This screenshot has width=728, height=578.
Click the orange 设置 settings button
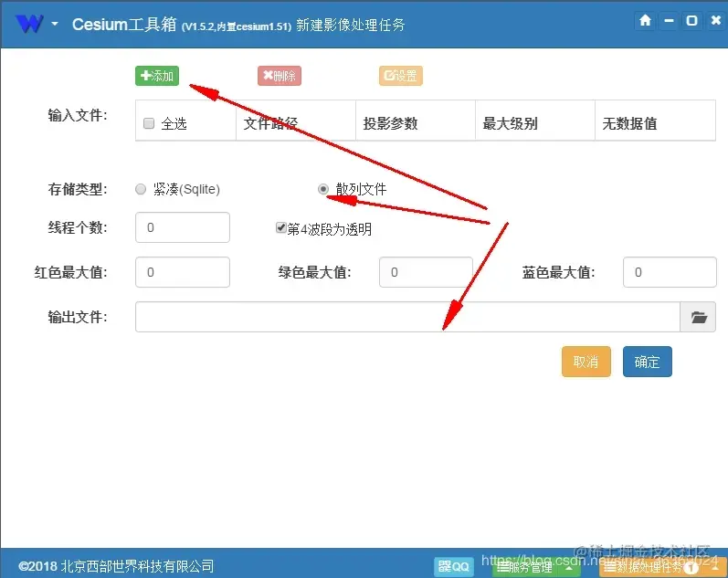coord(401,76)
